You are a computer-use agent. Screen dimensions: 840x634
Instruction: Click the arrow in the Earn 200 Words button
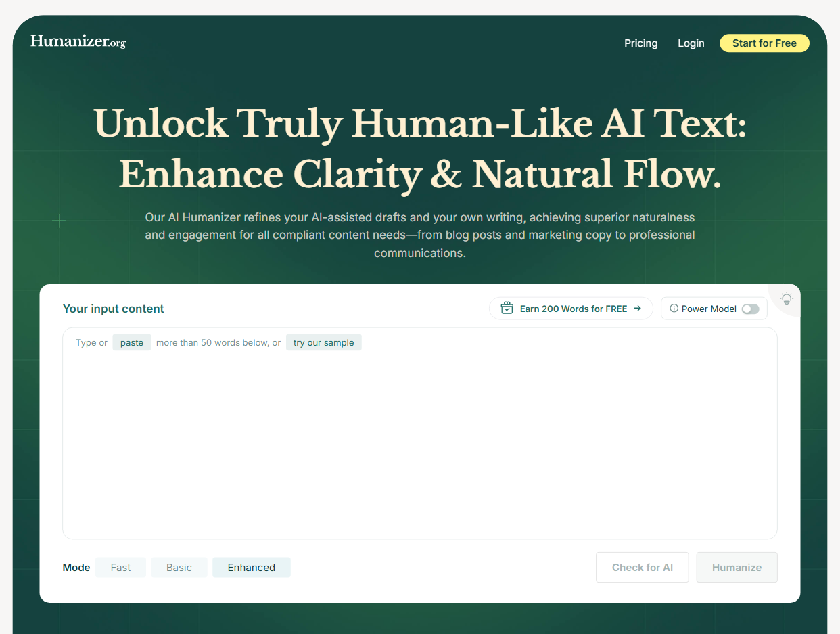(x=638, y=308)
